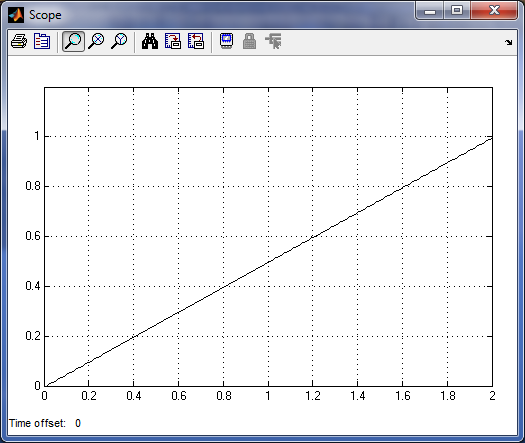Click the Signal selection icon

click(273, 42)
